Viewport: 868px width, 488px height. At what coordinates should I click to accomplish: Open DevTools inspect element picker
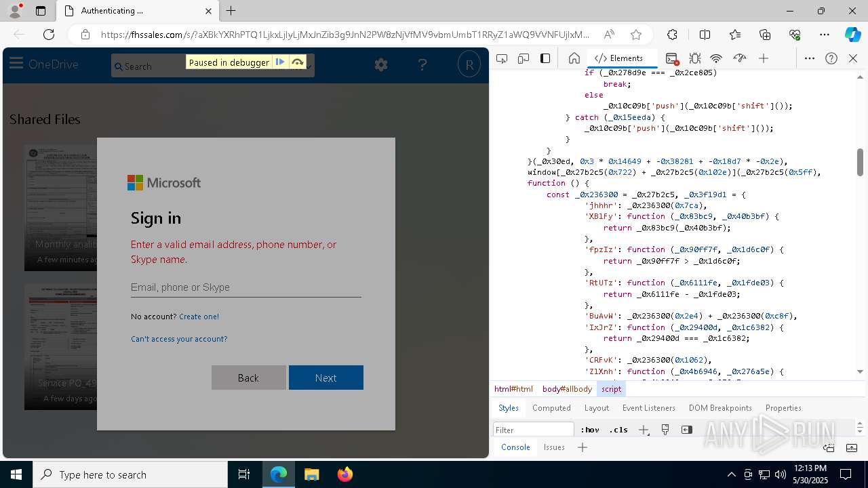(501, 58)
